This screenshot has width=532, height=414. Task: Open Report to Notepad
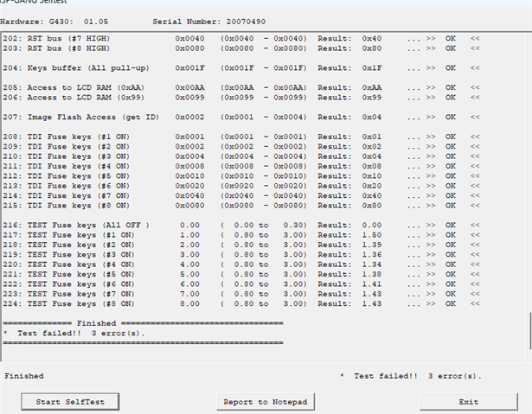(266, 402)
